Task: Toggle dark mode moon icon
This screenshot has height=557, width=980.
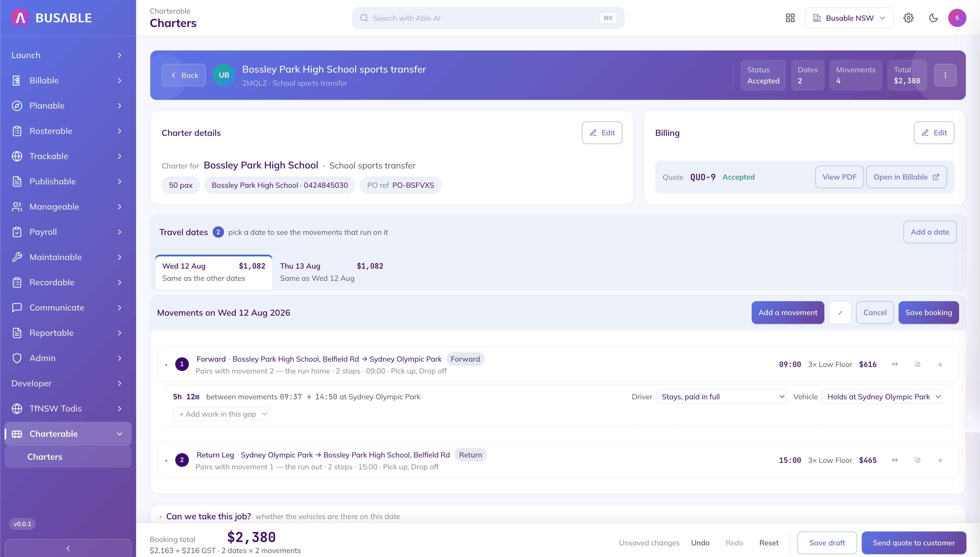Action: pyautogui.click(x=933, y=18)
